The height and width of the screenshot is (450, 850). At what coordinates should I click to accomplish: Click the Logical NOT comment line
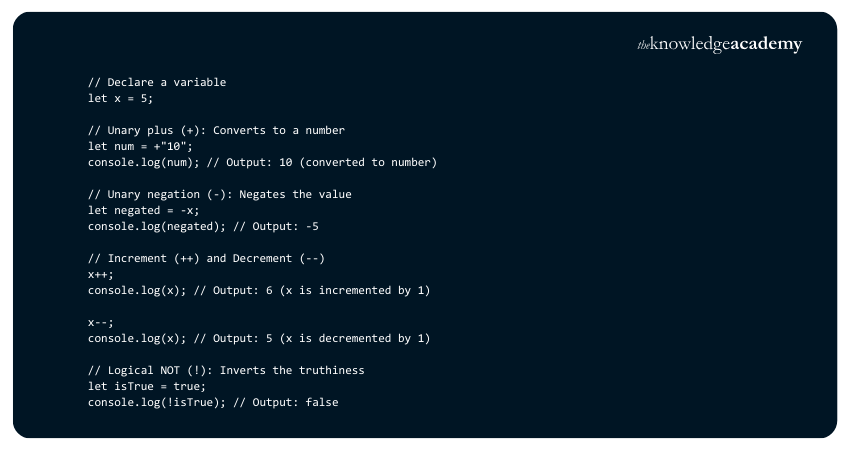click(226, 370)
